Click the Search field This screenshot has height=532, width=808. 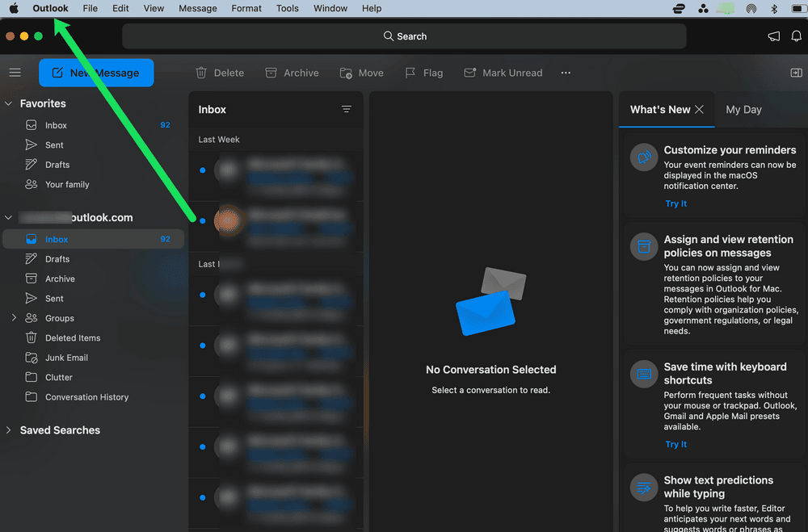(404, 36)
